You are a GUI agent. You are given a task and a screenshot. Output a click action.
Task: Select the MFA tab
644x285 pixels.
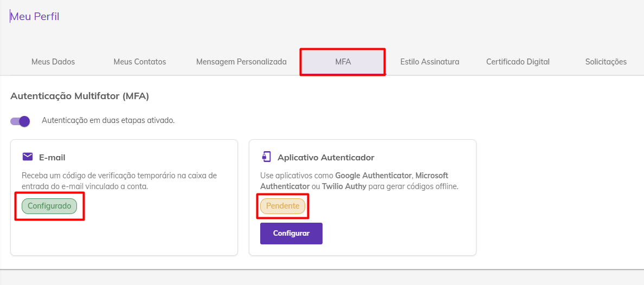click(343, 62)
